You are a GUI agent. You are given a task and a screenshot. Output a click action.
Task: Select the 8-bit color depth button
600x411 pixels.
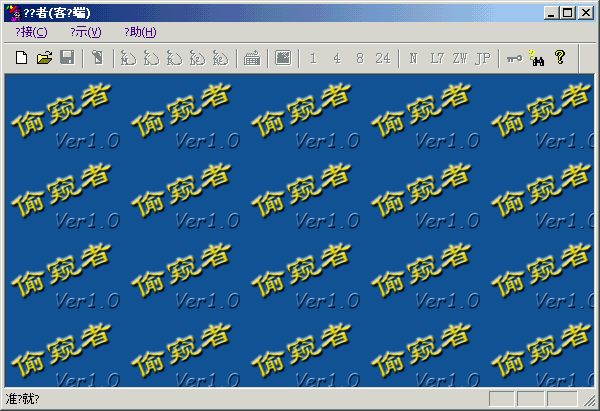(x=359, y=58)
